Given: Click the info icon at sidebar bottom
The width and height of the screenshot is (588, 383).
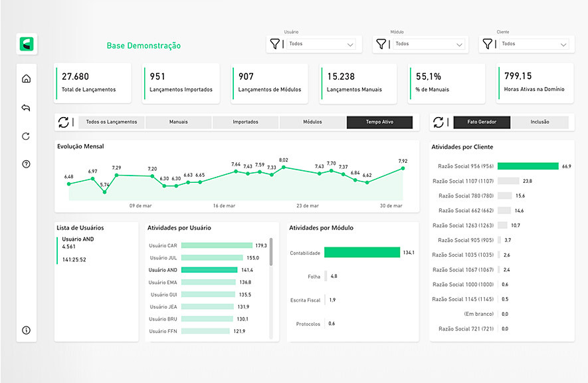Looking at the screenshot, I should tap(27, 330).
